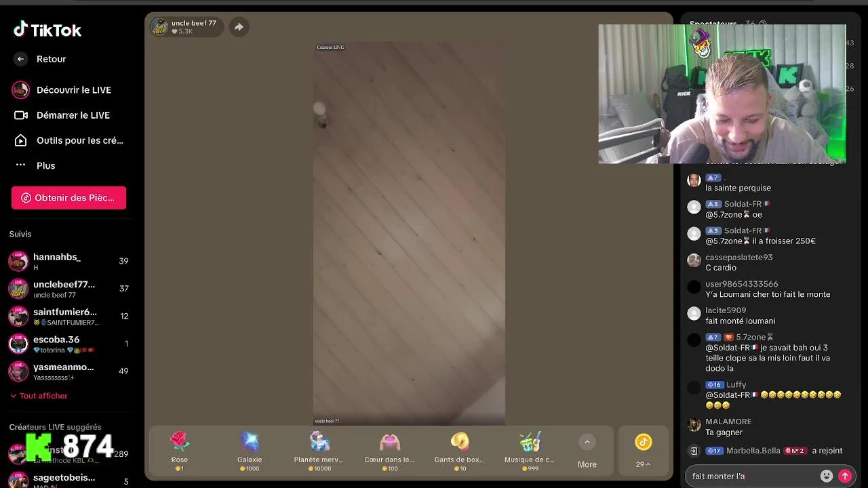Click the 'fait monté loumani' comment
The image size is (868, 488).
740,321
